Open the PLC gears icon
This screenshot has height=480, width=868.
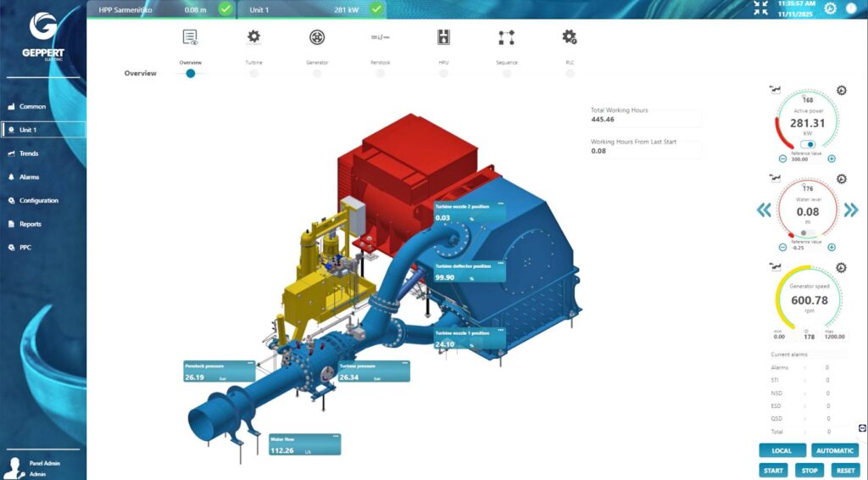point(570,37)
